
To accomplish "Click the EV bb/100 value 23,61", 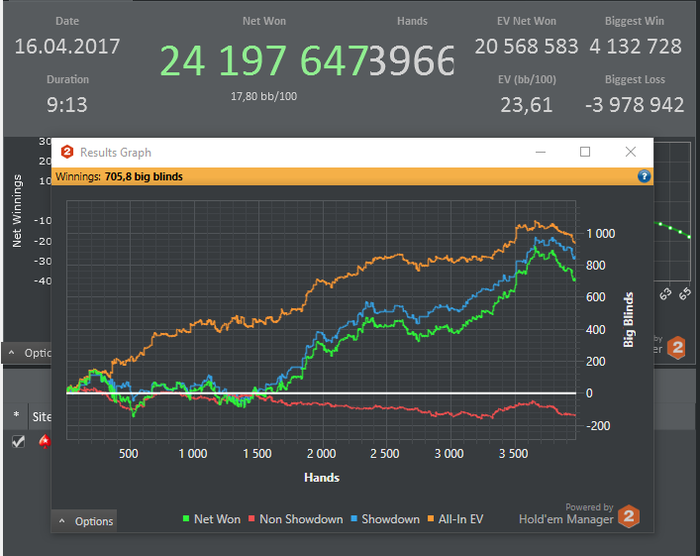I will pyautogui.click(x=526, y=105).
